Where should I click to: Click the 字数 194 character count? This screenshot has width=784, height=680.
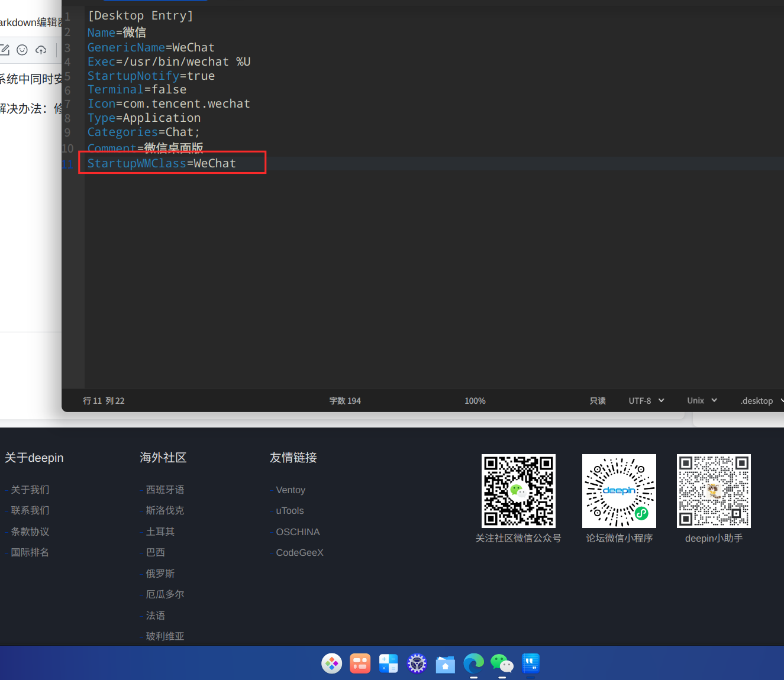point(345,401)
